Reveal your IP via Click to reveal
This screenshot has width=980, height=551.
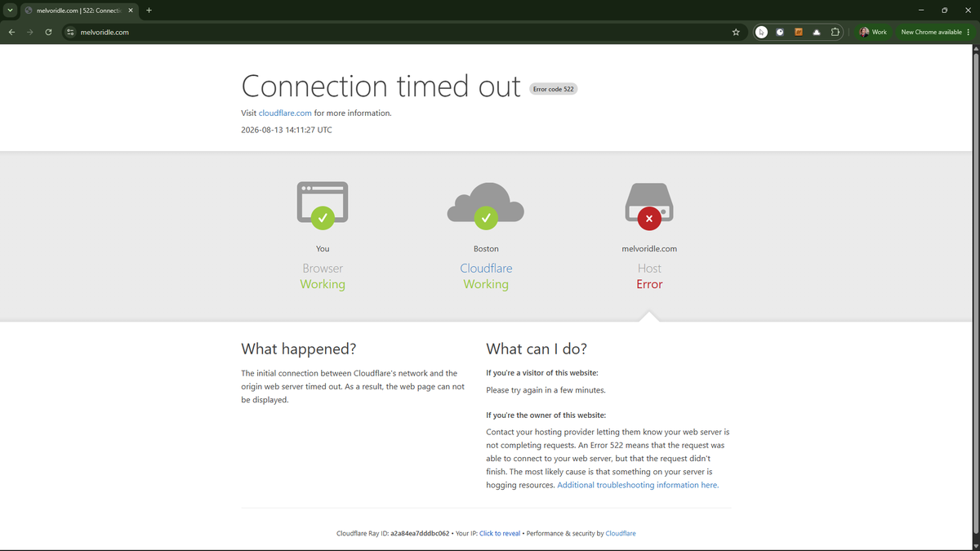coord(500,533)
